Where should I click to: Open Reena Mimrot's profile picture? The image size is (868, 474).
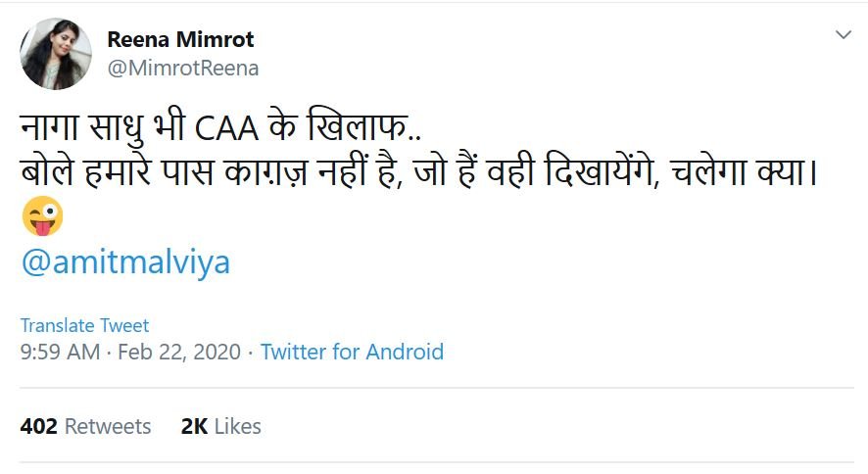[56, 54]
